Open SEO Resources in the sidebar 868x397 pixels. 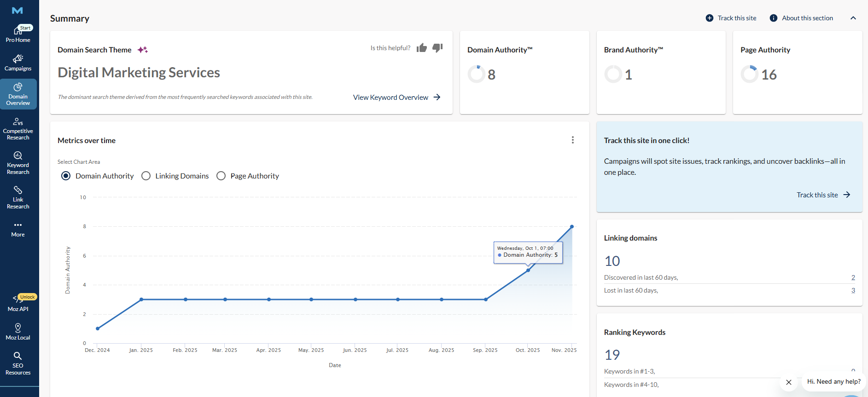(x=18, y=363)
